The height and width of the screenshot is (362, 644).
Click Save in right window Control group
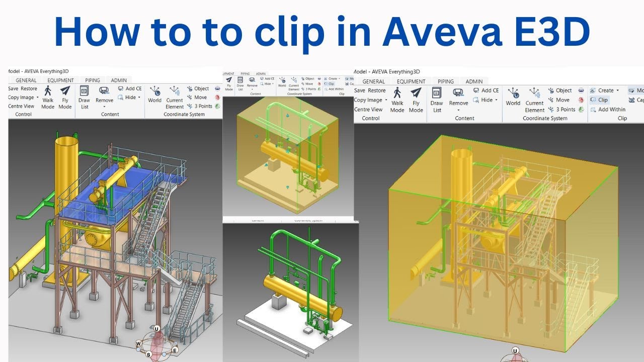tap(360, 90)
